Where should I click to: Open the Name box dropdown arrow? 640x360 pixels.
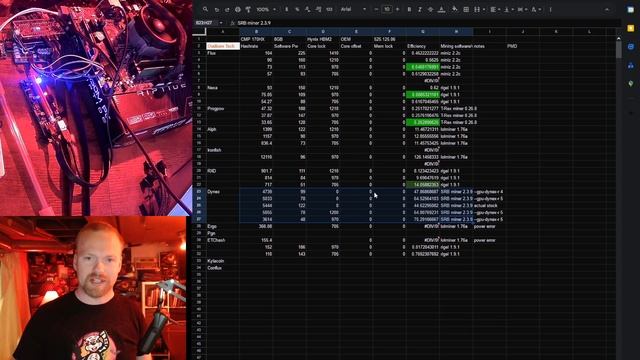(221, 23)
